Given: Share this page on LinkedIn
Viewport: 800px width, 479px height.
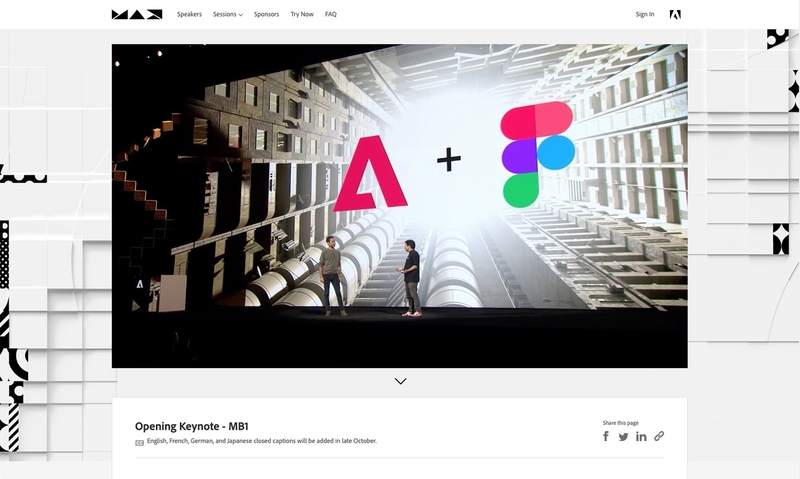Looking at the screenshot, I should [x=641, y=436].
